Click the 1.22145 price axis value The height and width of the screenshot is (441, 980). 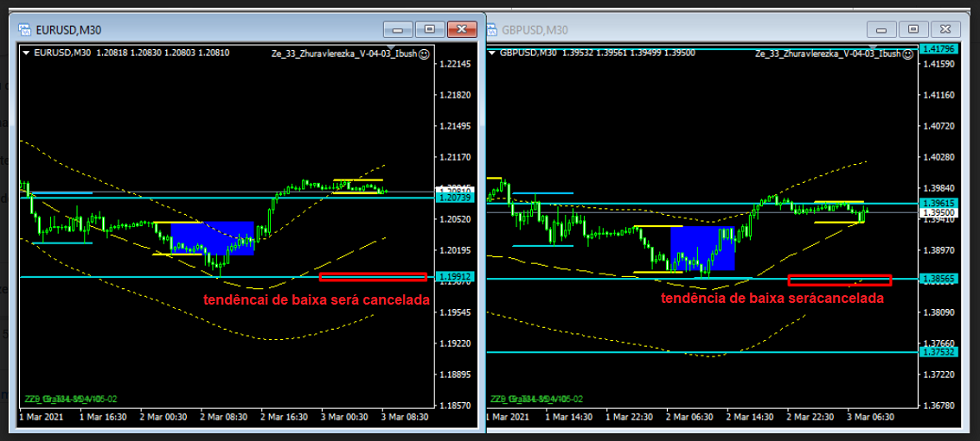pos(456,64)
